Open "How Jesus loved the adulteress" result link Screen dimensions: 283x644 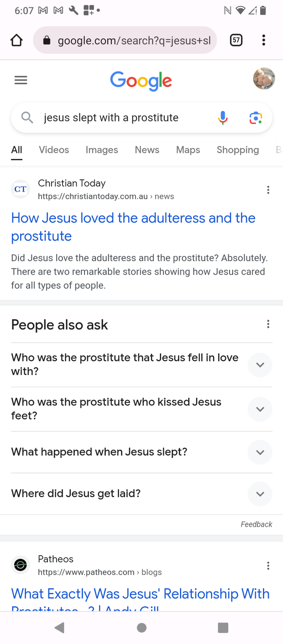[133, 227]
